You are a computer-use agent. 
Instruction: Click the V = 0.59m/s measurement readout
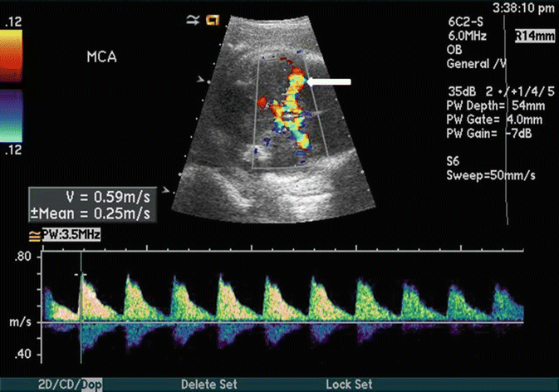[108, 197]
